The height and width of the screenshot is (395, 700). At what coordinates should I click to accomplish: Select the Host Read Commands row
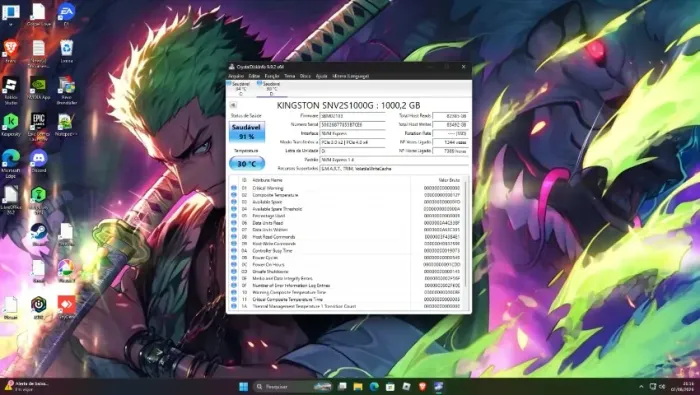(346, 237)
